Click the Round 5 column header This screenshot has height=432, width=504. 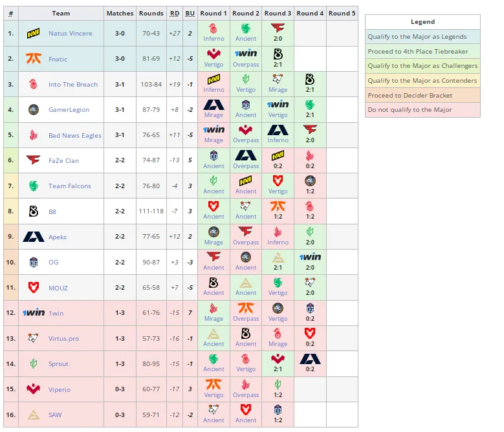(342, 14)
